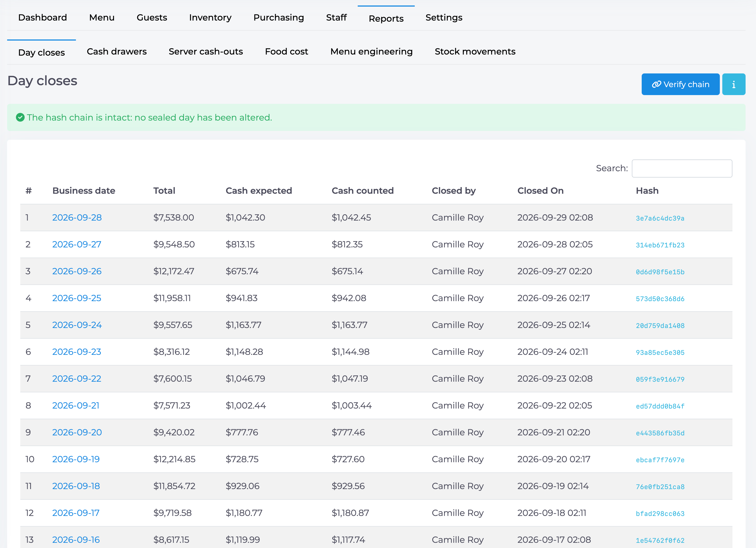
Task: Open the Settings tab
Action: 444,18
